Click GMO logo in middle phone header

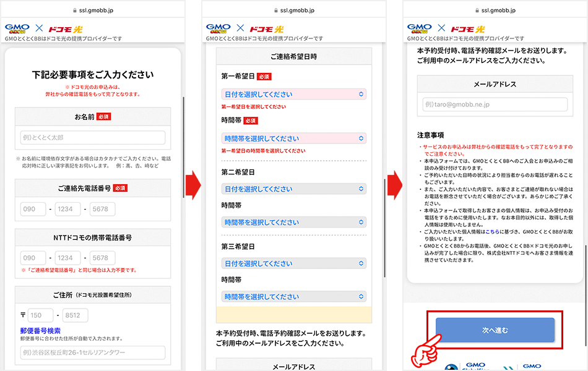pyautogui.click(x=218, y=28)
